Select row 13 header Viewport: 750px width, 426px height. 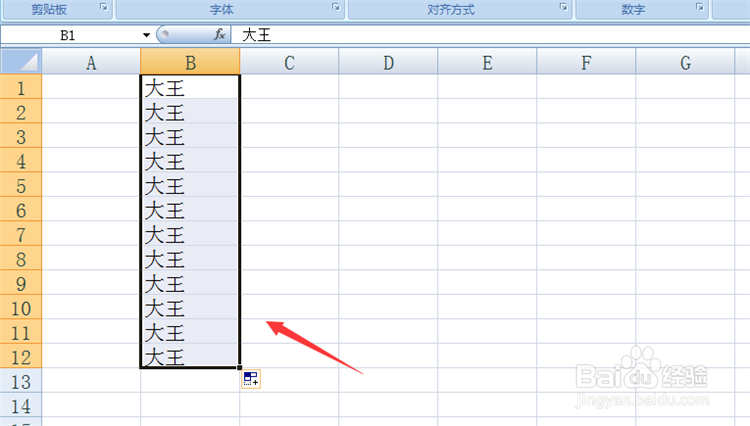(x=21, y=381)
